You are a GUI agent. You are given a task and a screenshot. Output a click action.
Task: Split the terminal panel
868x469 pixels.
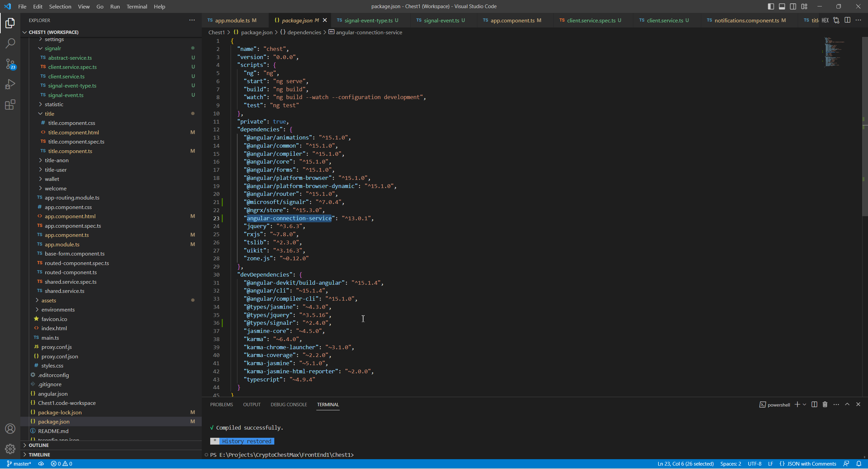point(814,405)
